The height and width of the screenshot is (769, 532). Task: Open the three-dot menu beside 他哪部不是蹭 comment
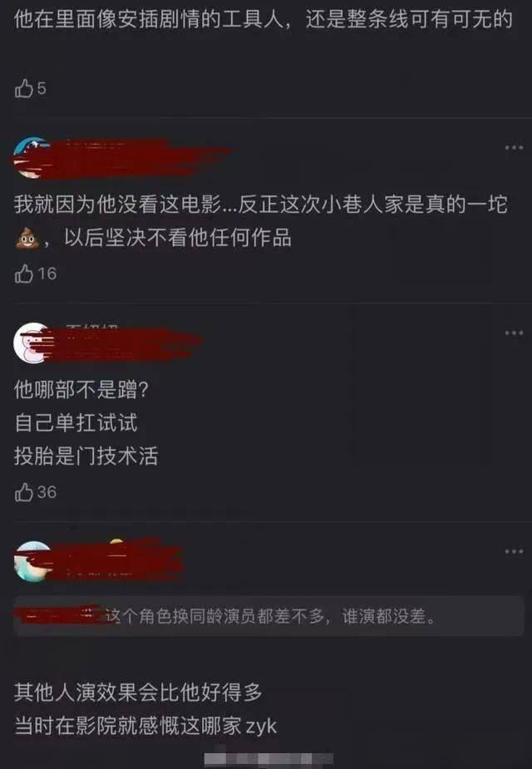pyautogui.click(x=514, y=333)
